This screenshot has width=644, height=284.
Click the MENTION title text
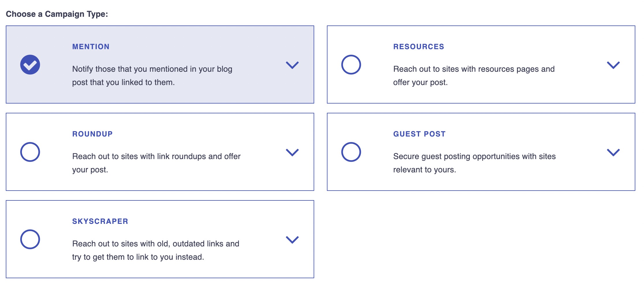pos(91,47)
